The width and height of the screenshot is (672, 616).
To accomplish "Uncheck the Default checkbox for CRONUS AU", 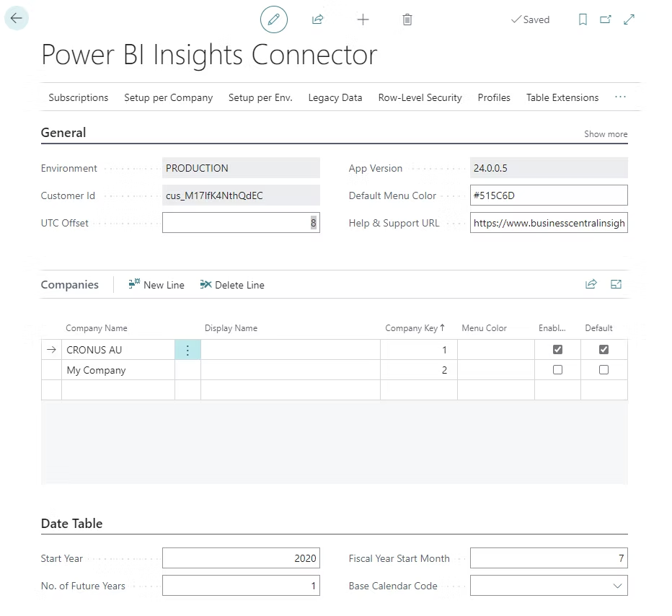I will (x=604, y=349).
